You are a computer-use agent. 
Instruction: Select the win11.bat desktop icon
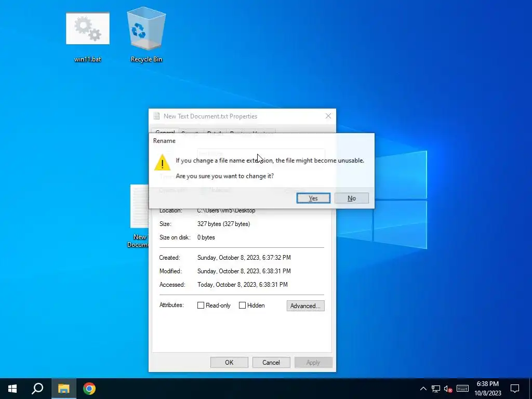click(87, 37)
